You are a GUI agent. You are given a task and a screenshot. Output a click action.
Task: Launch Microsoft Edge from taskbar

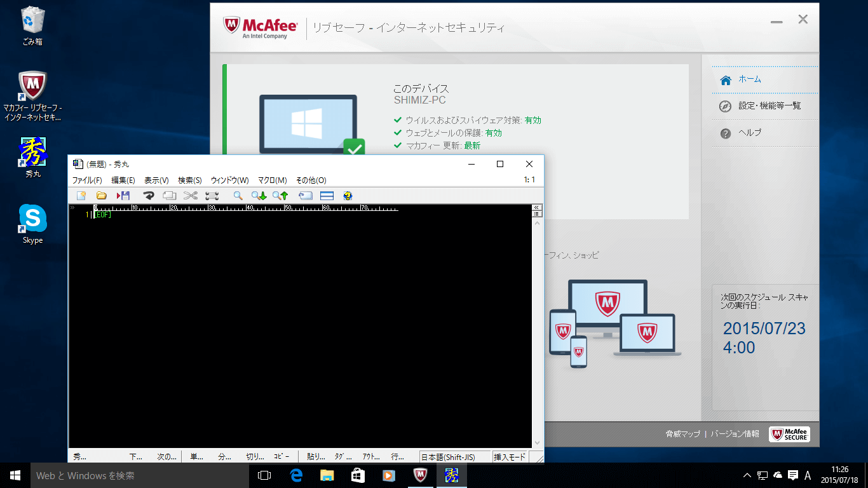[296, 475]
